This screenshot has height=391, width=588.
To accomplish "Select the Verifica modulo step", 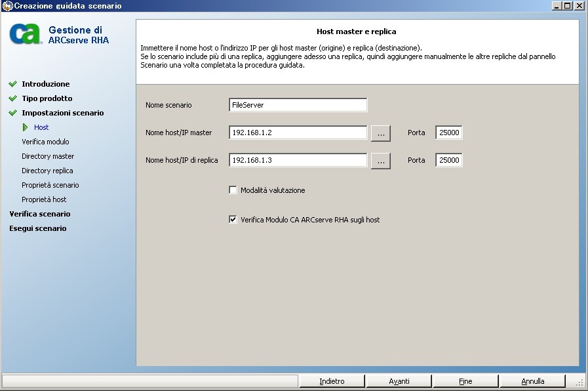I will click(x=45, y=142).
